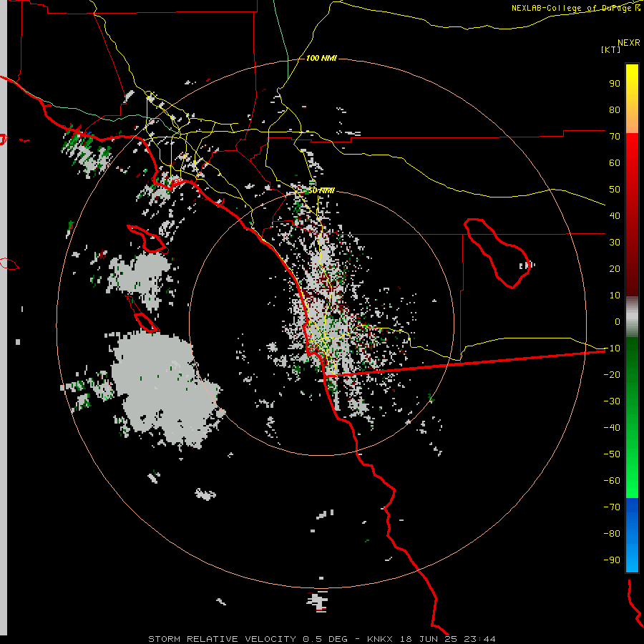Image resolution: width=644 pixels, height=644 pixels.
Task: Click the -30 knot scale value
Action: 612,401
